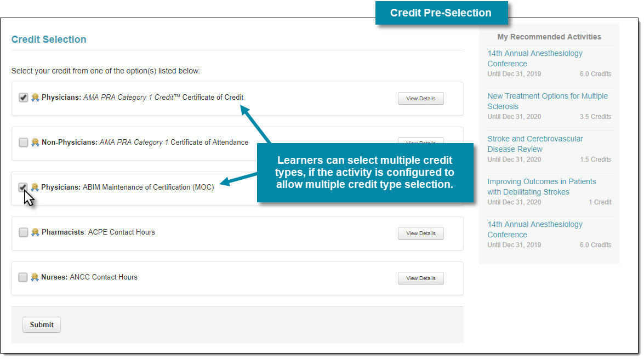
Task: Click the ribbon icon beside Non-Physicians option
Action: tap(35, 142)
